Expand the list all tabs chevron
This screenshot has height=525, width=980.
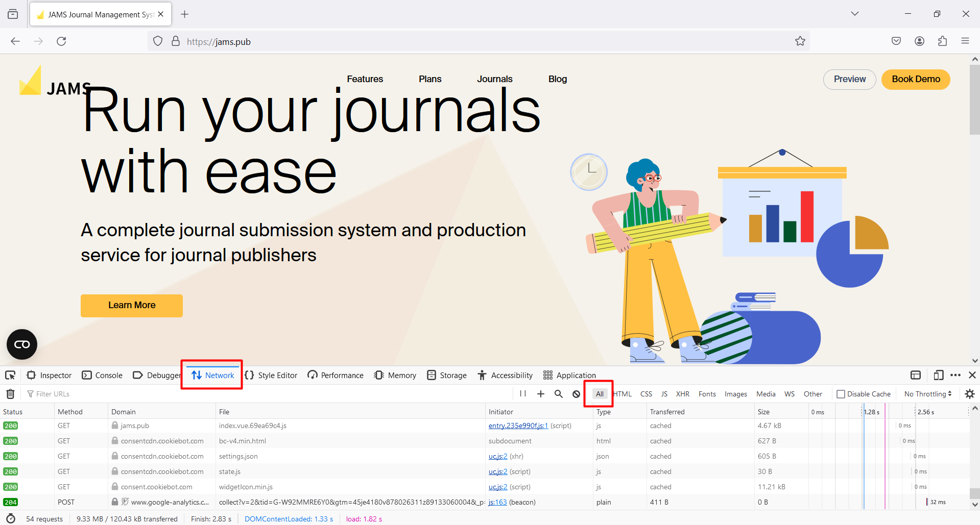click(854, 14)
